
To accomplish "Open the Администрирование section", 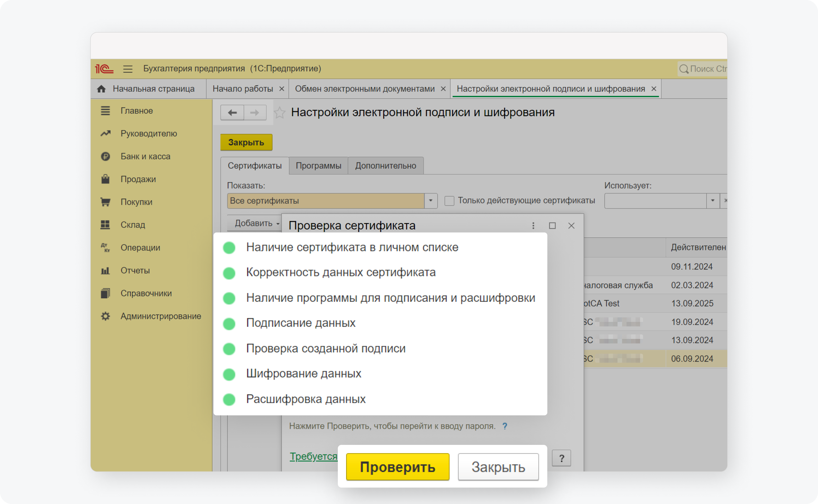I will tap(161, 316).
